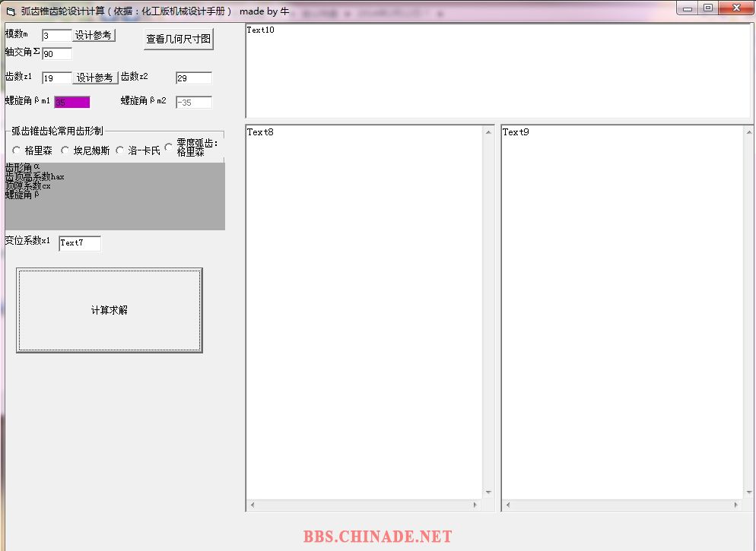This screenshot has width=756, height=551.
Task: Click the 齿形角α label
Action: click(x=22, y=167)
